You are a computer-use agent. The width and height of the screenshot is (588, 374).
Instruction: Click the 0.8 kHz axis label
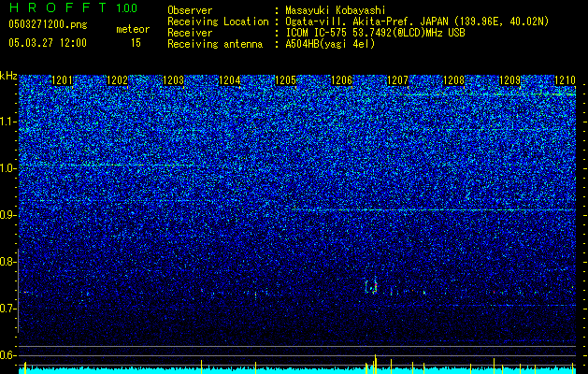[8, 262]
